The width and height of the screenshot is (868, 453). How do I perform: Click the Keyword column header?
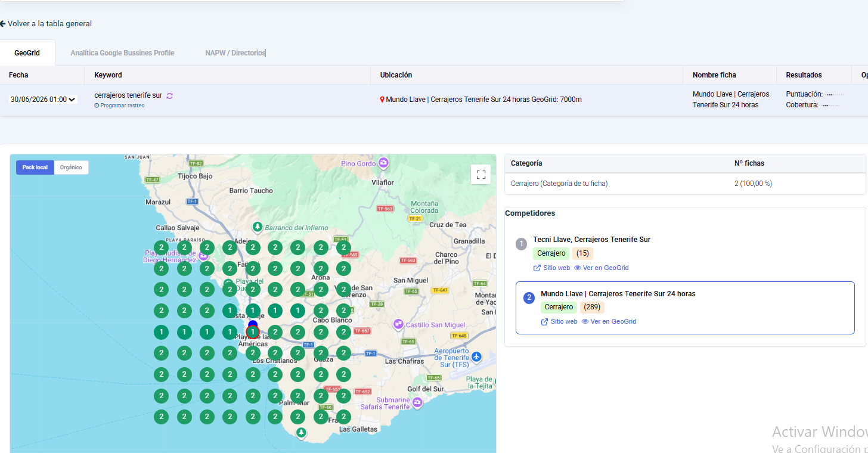tap(108, 75)
